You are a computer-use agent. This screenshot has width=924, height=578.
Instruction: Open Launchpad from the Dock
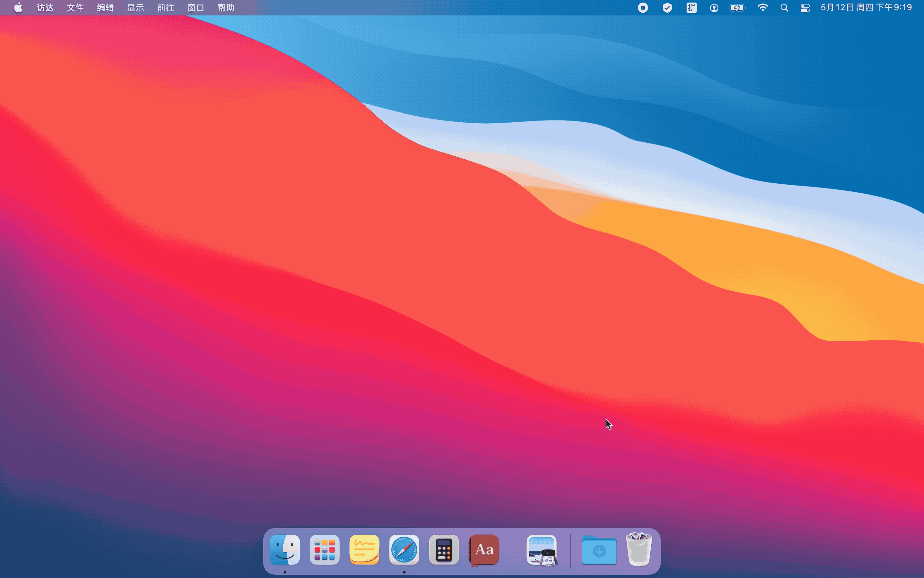pos(325,550)
